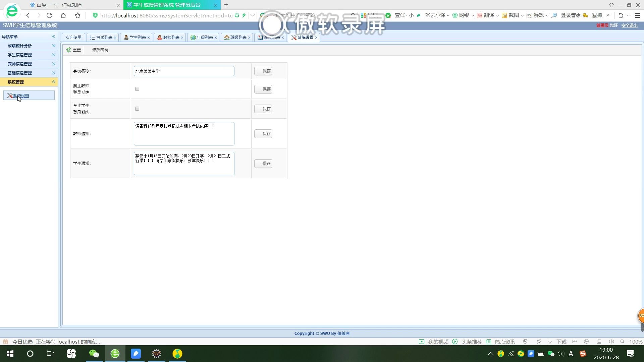Viewport: 644px width, 362px height.
Task: Go to browser home page icon
Action: (x=63, y=15)
